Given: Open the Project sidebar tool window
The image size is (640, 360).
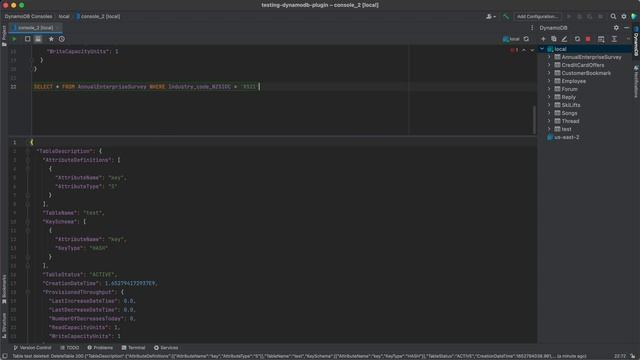Looking at the screenshot, I should (4, 36).
